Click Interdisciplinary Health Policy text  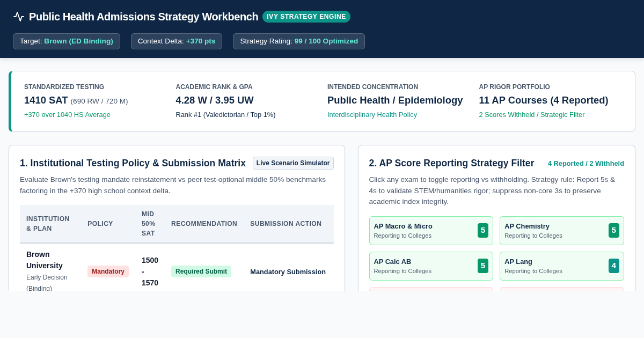tap(372, 115)
